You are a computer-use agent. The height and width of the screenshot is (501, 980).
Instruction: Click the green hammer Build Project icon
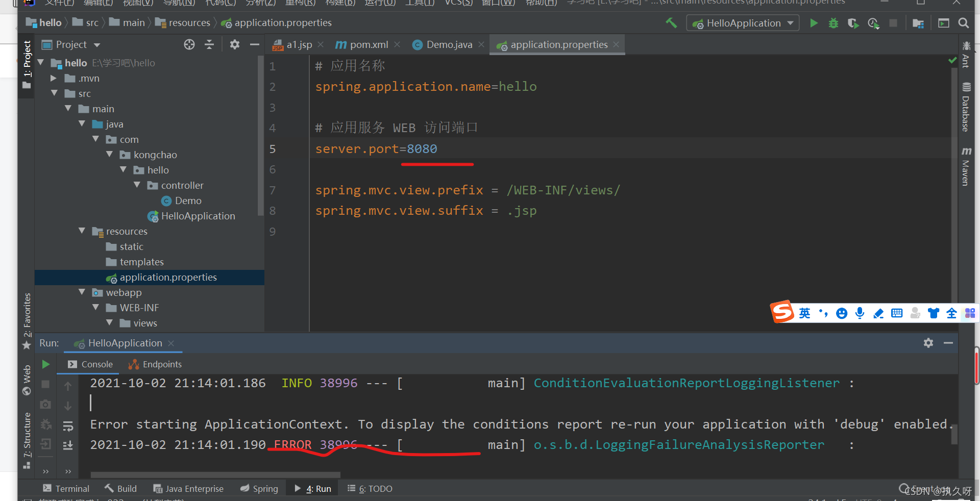tap(671, 23)
